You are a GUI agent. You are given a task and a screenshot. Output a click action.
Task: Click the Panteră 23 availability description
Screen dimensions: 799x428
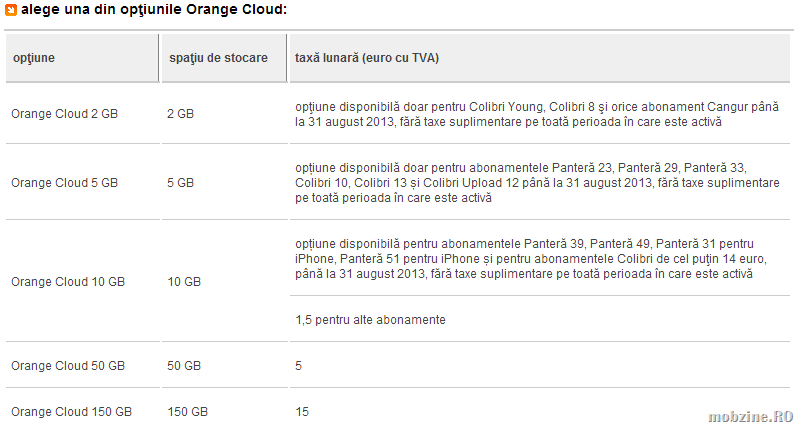(x=537, y=182)
